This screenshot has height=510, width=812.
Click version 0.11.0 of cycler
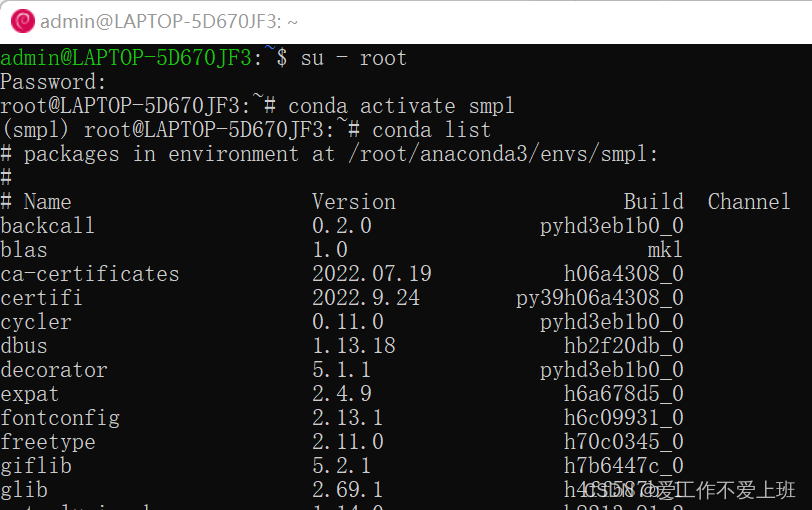point(348,322)
